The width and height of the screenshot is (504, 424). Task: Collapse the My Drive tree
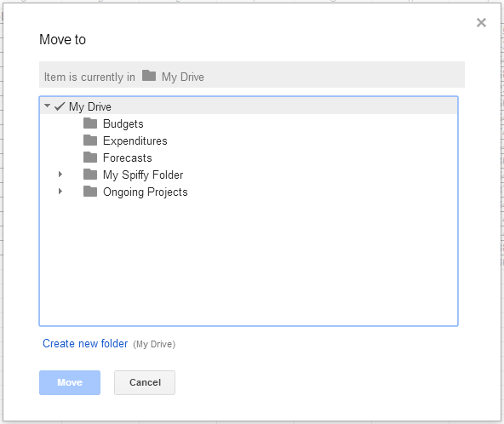pos(47,106)
